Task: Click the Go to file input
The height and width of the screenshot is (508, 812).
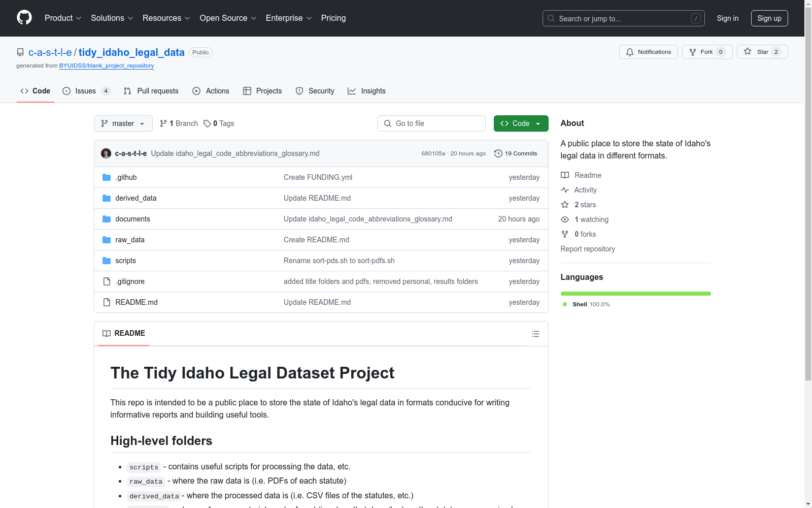Action: coord(431,123)
